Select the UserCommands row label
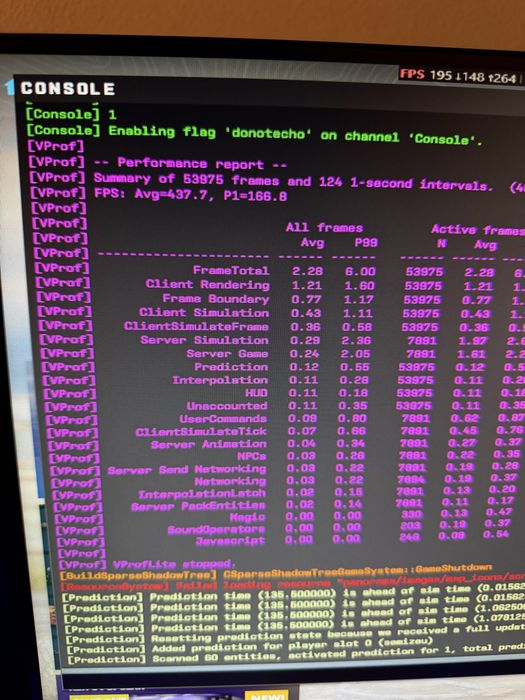The height and width of the screenshot is (700, 525). click(223, 419)
